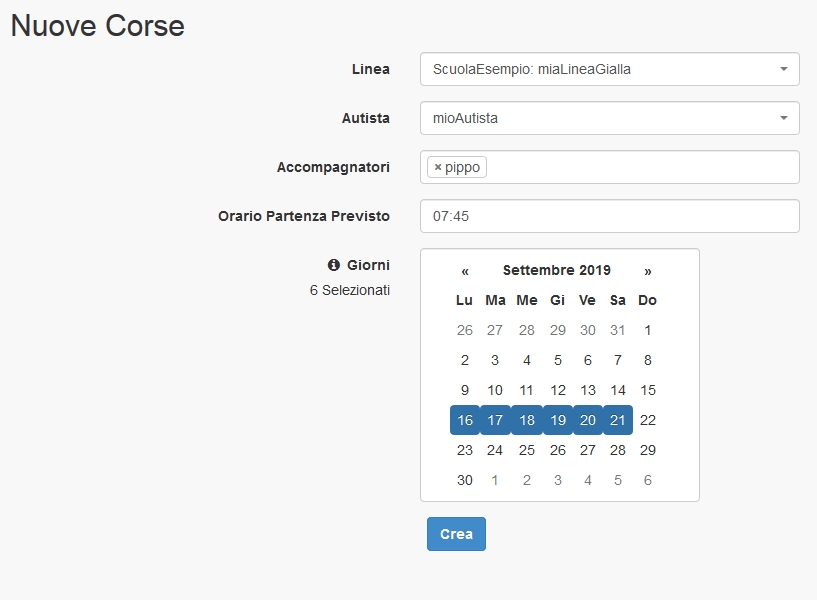Image resolution: width=817 pixels, height=600 pixels.
Task: Select day 30 in the calendar
Action: (x=465, y=480)
